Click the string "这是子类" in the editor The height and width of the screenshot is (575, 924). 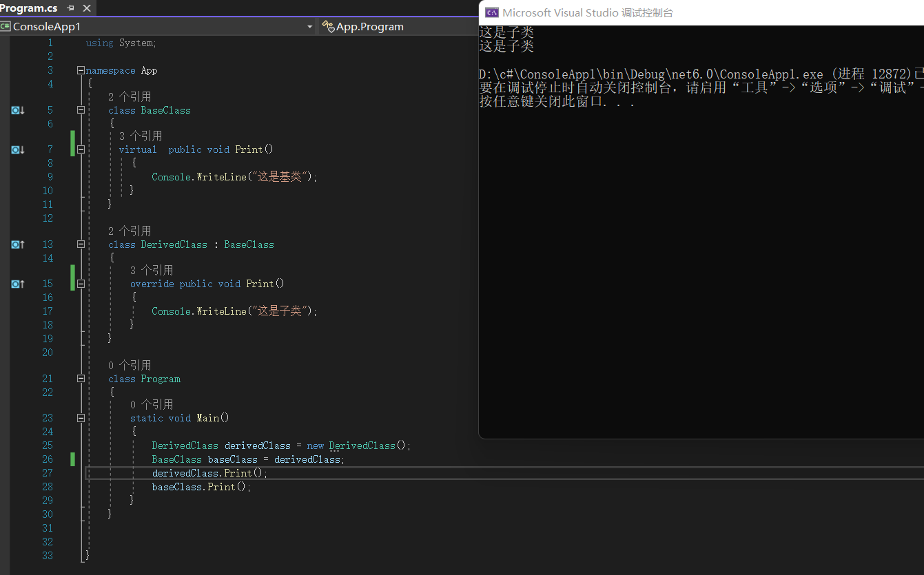click(278, 311)
